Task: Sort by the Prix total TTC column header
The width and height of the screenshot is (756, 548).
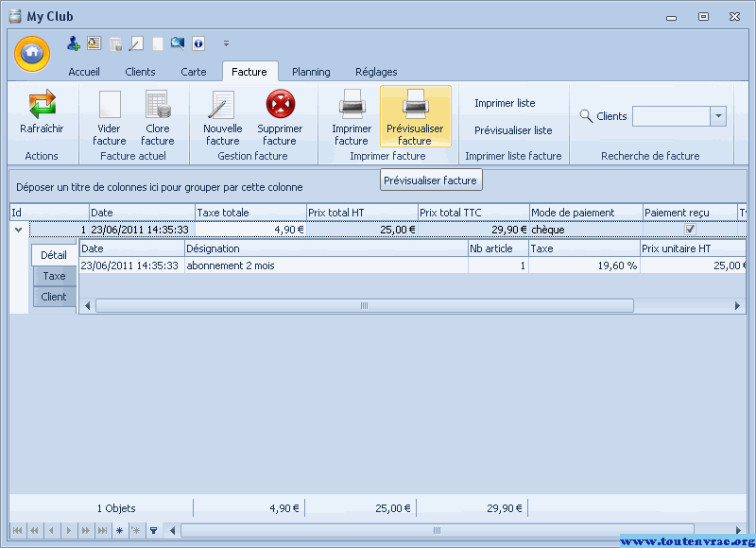Action: pyautogui.click(x=473, y=213)
